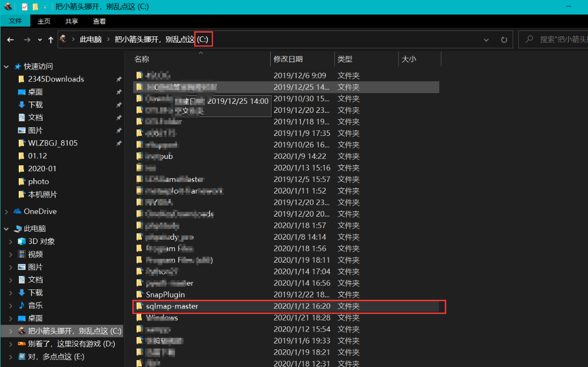Click the sqlmap-master folder icon
Image resolution: width=588 pixels, height=367 pixels.
[x=140, y=306]
